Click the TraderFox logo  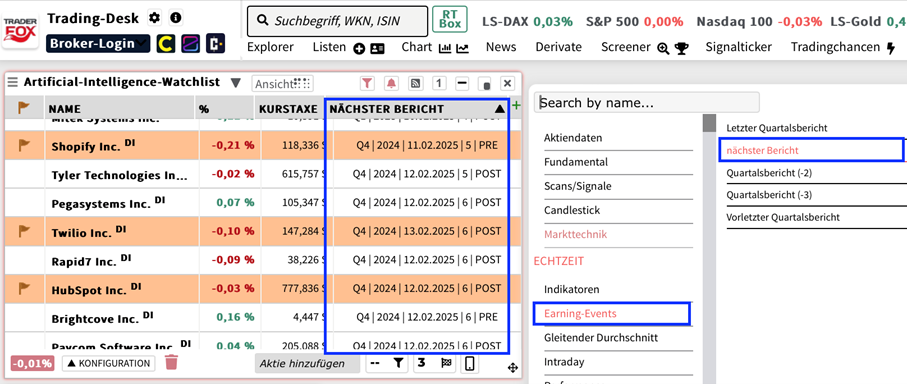tap(21, 31)
